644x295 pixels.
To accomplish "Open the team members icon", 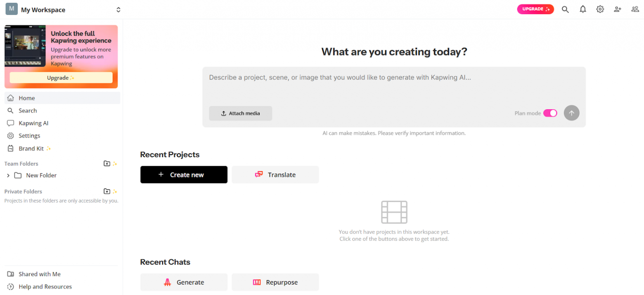I will tap(635, 9).
